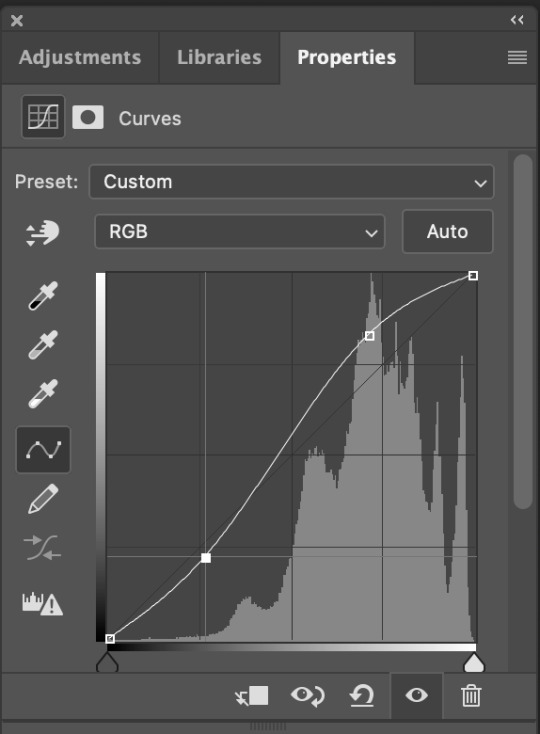Pick the white point eyedropper
The width and height of the screenshot is (540, 734).
[x=43, y=394]
